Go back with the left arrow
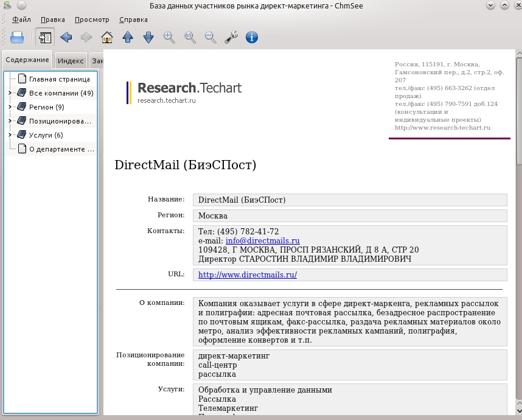Viewport: 522px width, 420px height. click(66, 37)
